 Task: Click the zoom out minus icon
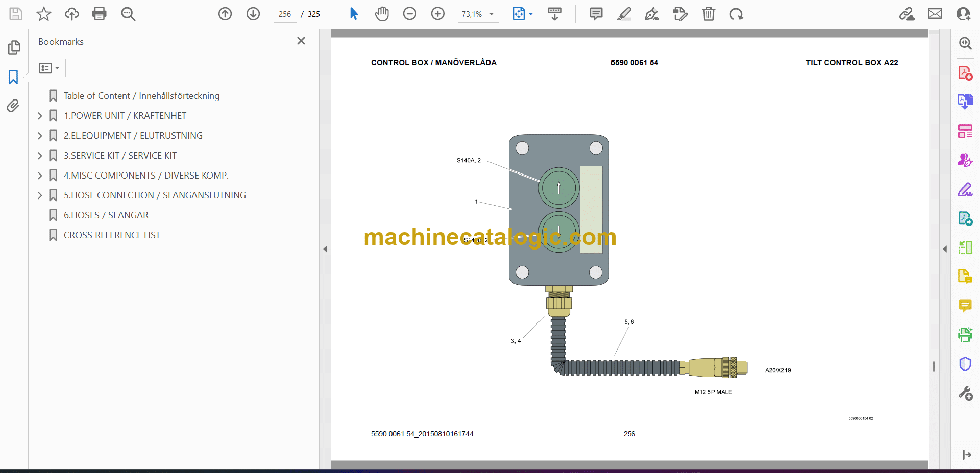(x=409, y=14)
